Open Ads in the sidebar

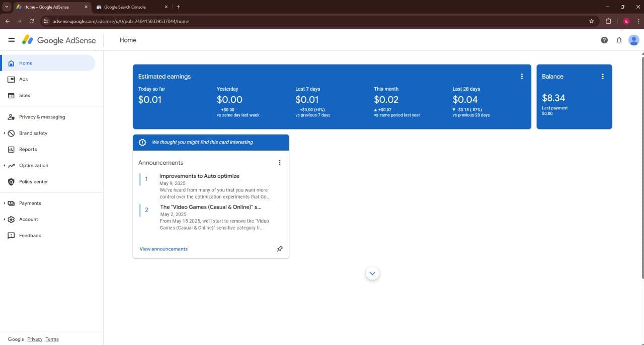[x=48, y=79]
